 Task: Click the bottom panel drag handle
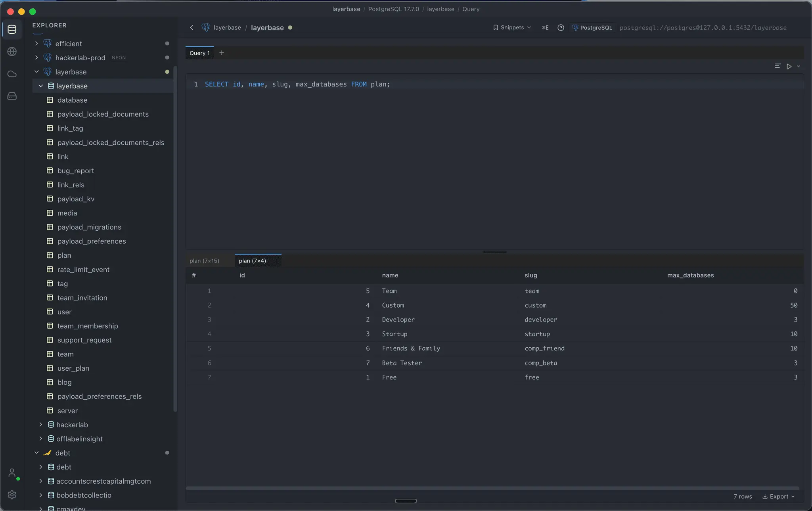406,501
